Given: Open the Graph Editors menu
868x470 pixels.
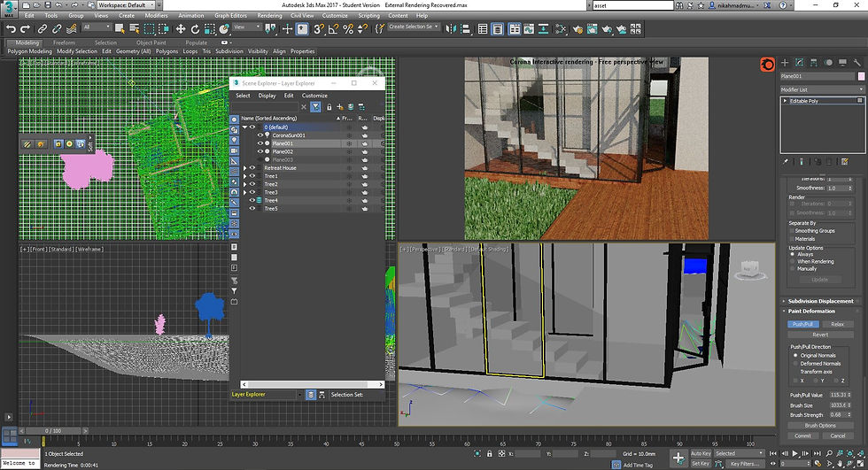Looking at the screenshot, I should [230, 15].
